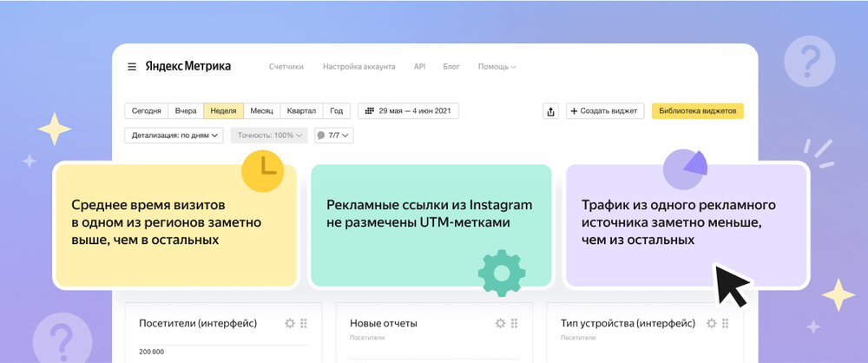
Task: Open settings gear of Новые отчеты widget
Action: [500, 323]
